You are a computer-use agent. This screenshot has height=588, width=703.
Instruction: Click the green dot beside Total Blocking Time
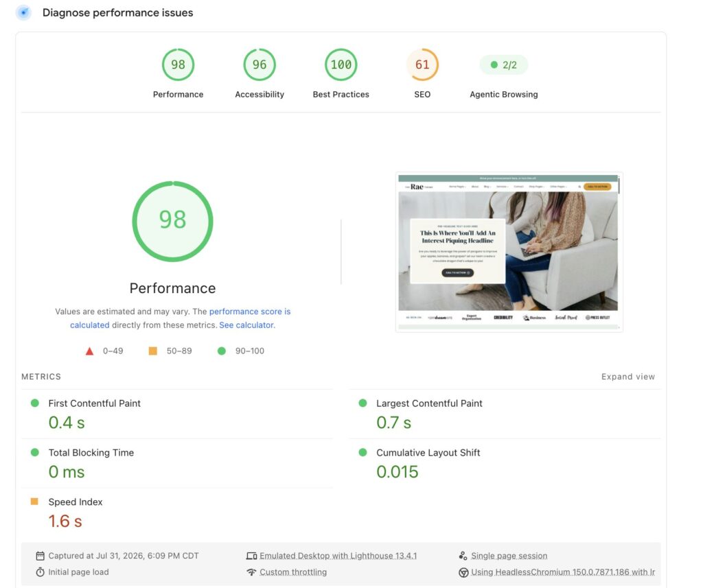34,452
